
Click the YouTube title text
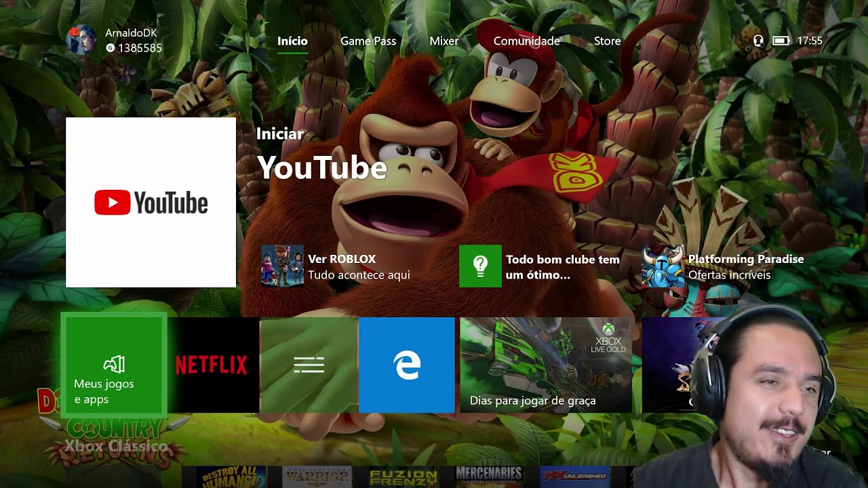[x=322, y=167]
